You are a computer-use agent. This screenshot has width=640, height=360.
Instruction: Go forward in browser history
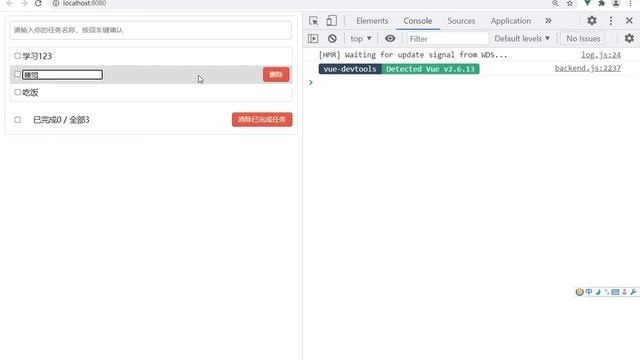click(24, 3)
